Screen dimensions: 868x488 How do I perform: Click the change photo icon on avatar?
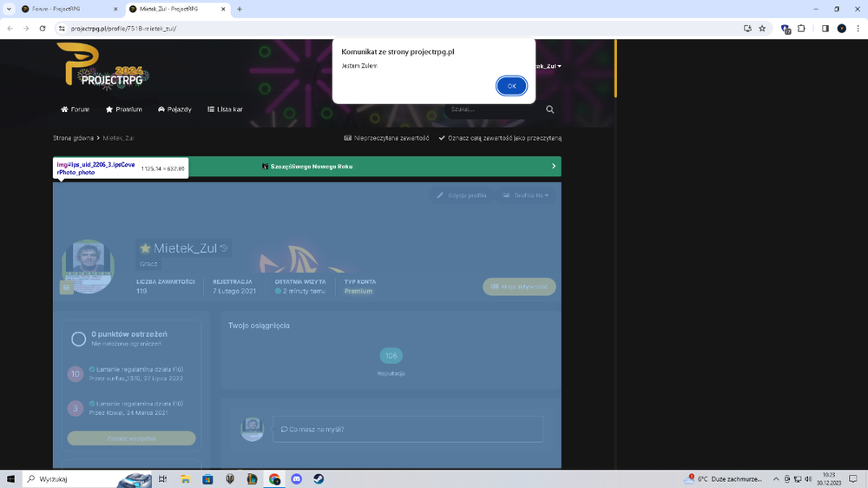coord(67,287)
